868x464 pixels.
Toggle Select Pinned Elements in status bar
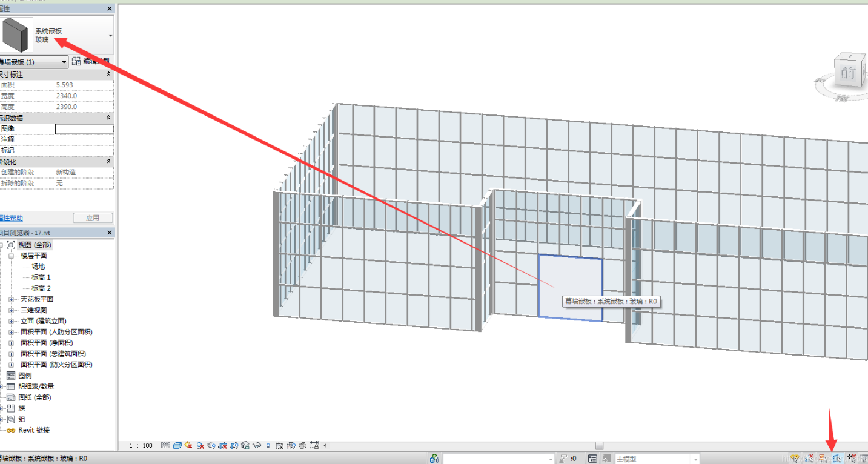click(x=823, y=459)
